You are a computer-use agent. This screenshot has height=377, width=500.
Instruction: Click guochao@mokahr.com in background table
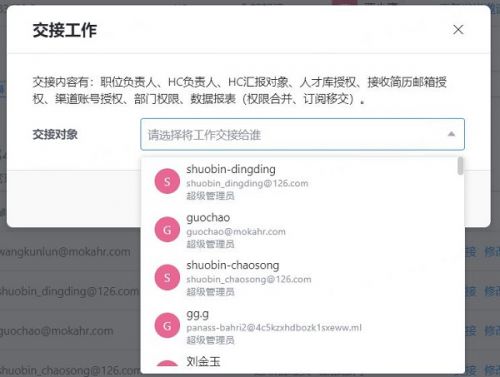56,331
